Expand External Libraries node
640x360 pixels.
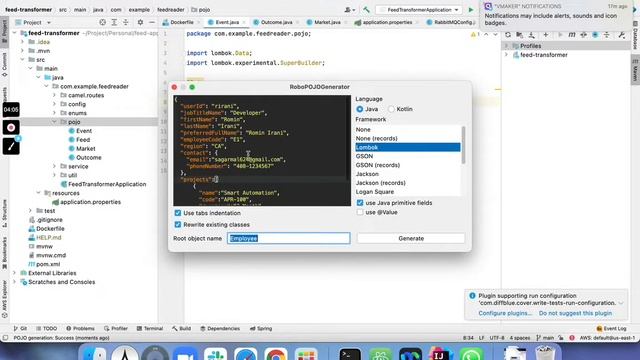tap(15, 273)
